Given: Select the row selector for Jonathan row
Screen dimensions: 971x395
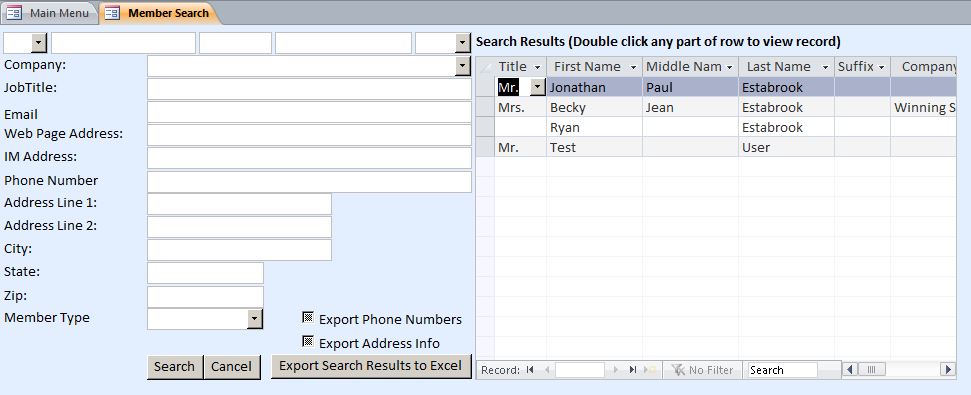Looking at the screenshot, I should (485, 87).
